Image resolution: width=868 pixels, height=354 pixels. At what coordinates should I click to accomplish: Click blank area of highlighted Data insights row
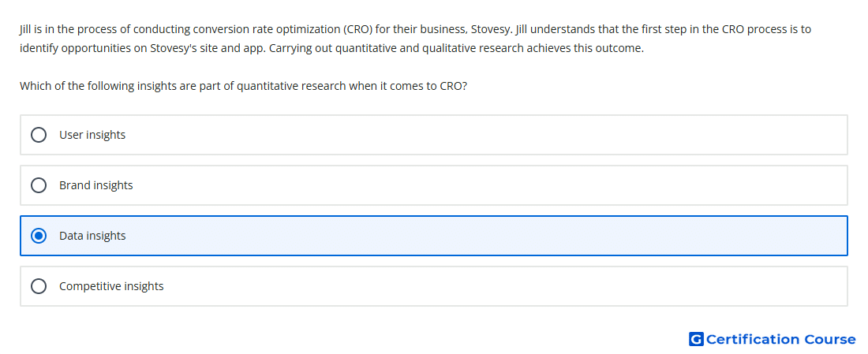coord(487,237)
